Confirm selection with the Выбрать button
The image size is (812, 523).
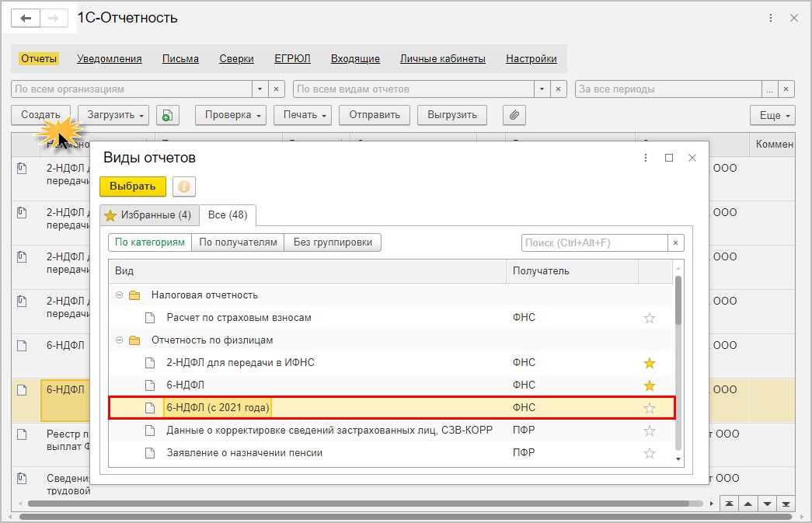(x=133, y=187)
